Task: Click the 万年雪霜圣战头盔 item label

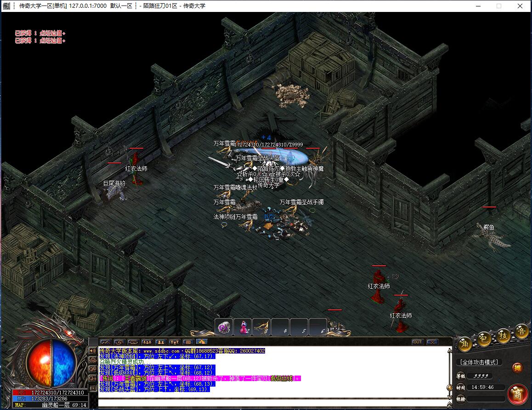Action: [x=258, y=158]
